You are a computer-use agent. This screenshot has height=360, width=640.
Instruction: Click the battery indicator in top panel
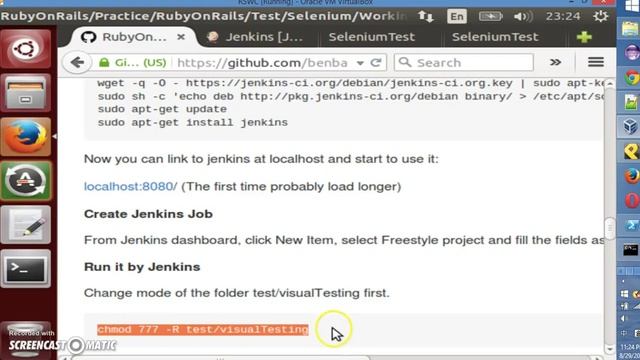coord(490,16)
